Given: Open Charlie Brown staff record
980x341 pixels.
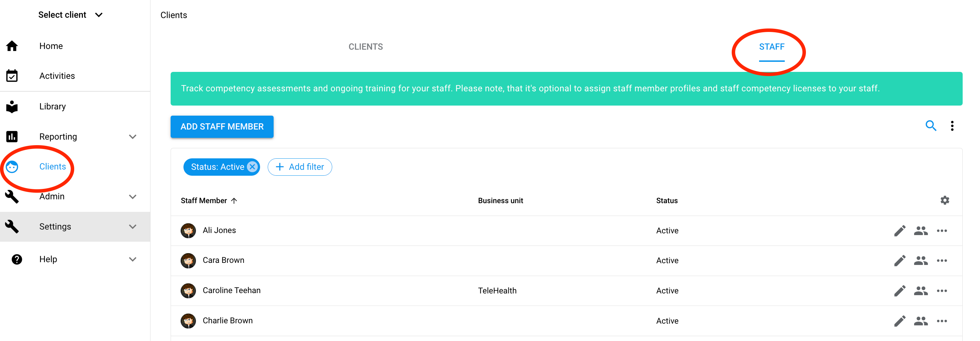Looking at the screenshot, I should tap(227, 321).
